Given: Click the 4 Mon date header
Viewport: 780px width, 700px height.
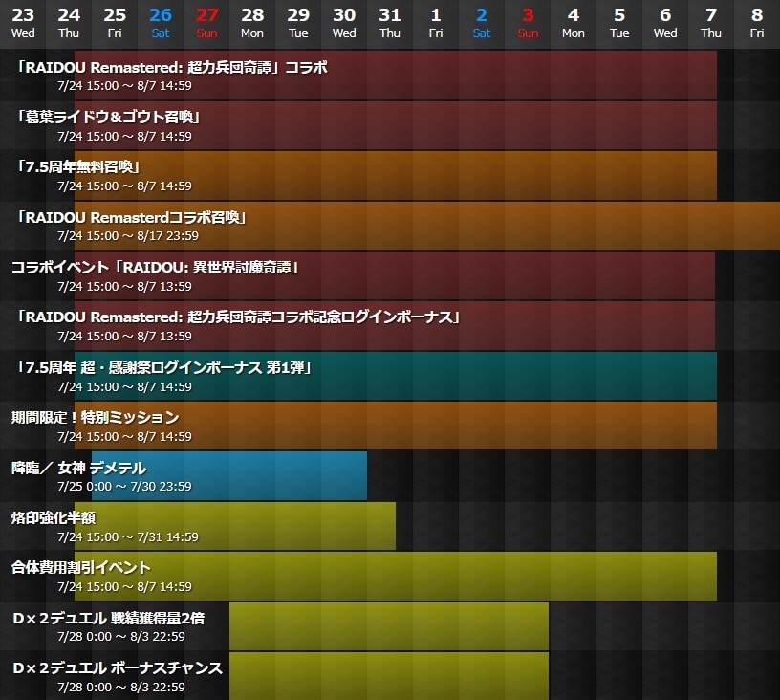Looking at the screenshot, I should tap(574, 24).
